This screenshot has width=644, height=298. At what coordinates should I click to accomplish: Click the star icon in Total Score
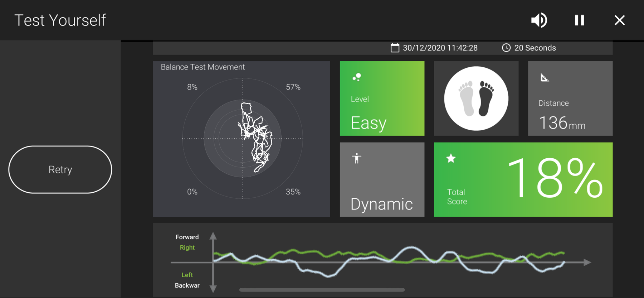click(451, 158)
